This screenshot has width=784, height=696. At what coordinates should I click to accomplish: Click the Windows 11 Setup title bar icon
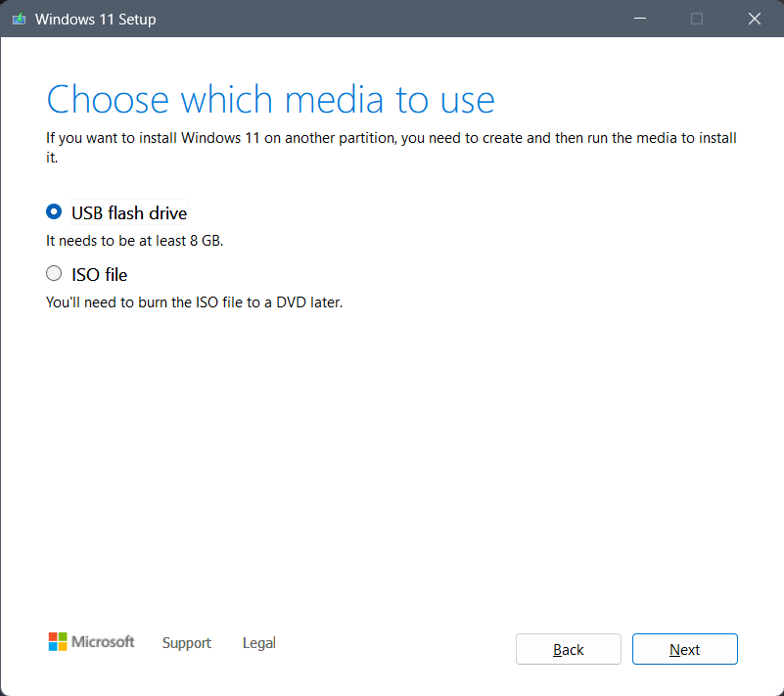pyautogui.click(x=18, y=18)
